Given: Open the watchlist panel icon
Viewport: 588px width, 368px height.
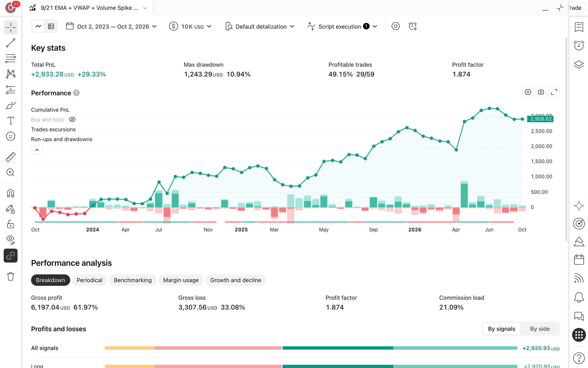Looking at the screenshot, I should 579,27.
